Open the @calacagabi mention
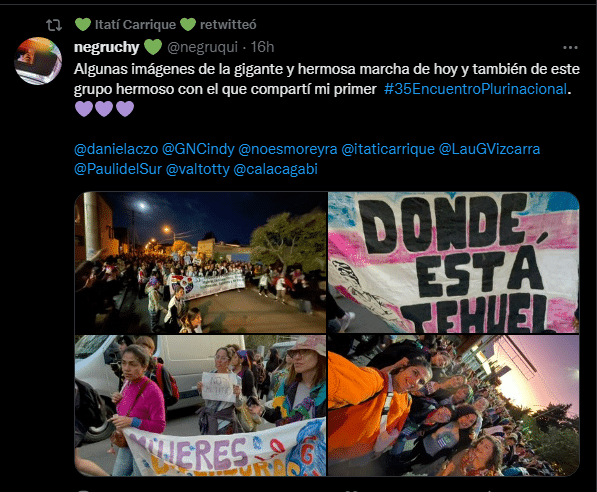The image size is (597, 492). (x=275, y=169)
